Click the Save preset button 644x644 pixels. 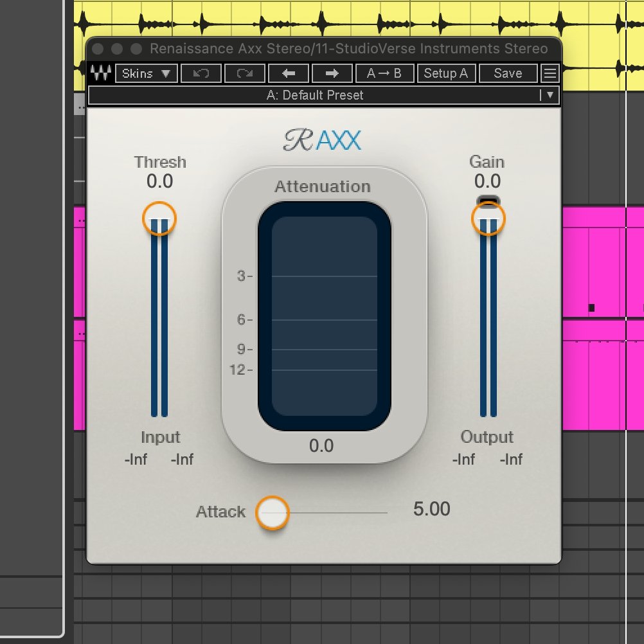pos(508,73)
